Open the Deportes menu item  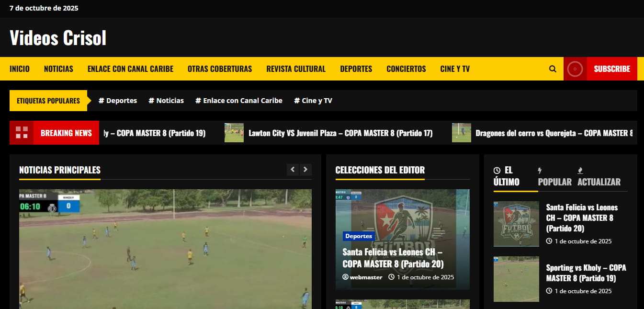point(356,69)
